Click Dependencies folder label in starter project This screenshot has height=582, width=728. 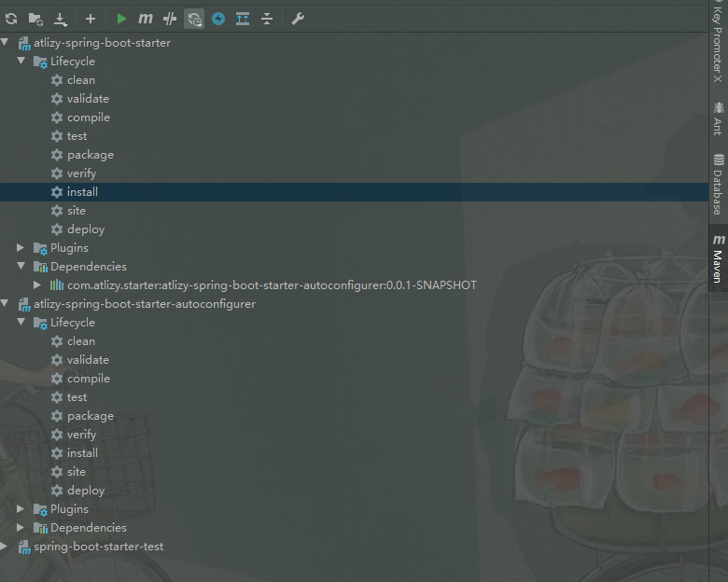tap(89, 267)
